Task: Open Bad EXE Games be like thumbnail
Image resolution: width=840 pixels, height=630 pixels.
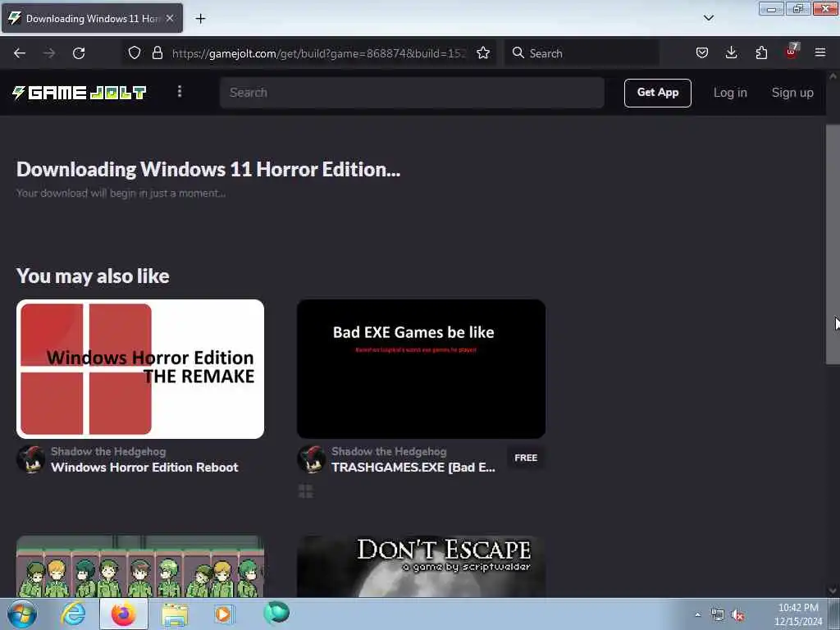Action: 421,369
